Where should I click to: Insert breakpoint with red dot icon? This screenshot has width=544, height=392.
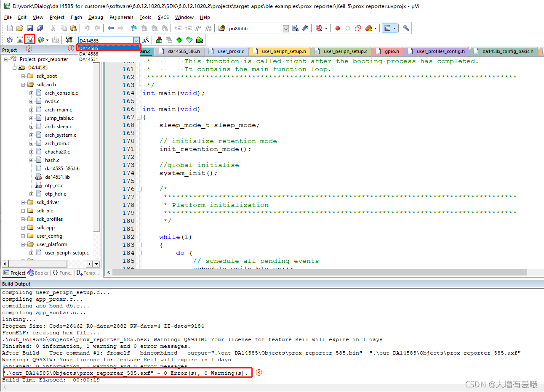tap(338, 28)
